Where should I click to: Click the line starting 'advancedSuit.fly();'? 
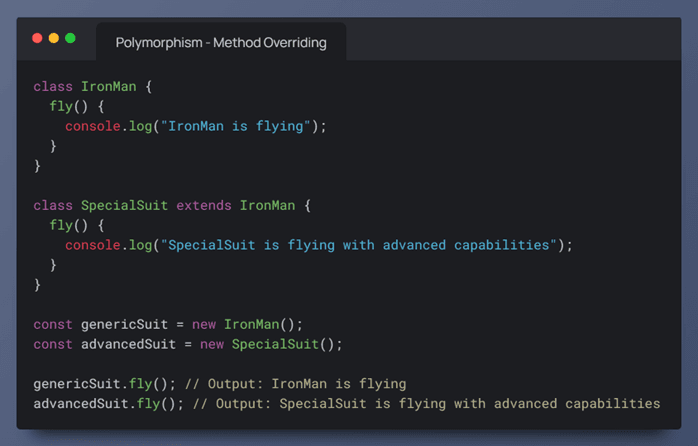[347, 404]
